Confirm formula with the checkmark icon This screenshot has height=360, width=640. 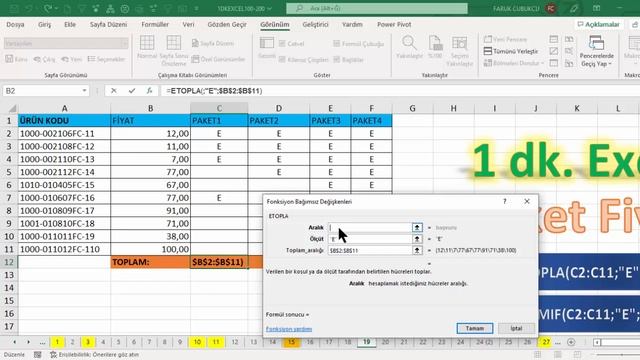tap(131, 91)
